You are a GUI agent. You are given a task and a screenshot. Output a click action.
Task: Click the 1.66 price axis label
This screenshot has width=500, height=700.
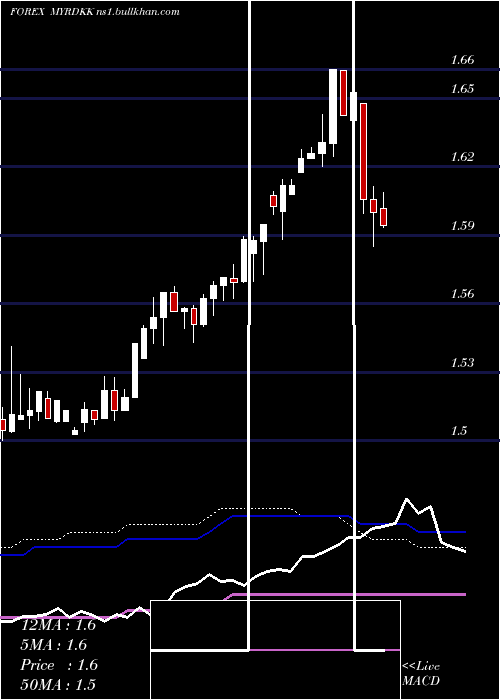pos(462,59)
